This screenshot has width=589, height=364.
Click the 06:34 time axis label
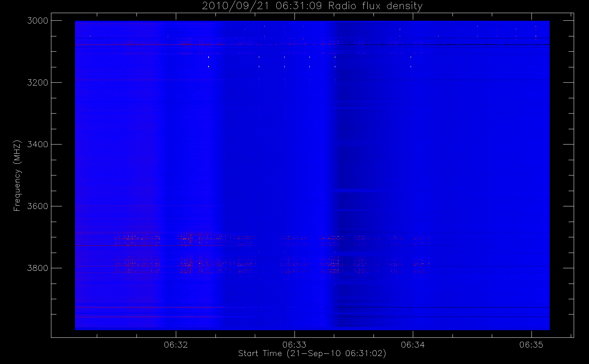pos(413,345)
